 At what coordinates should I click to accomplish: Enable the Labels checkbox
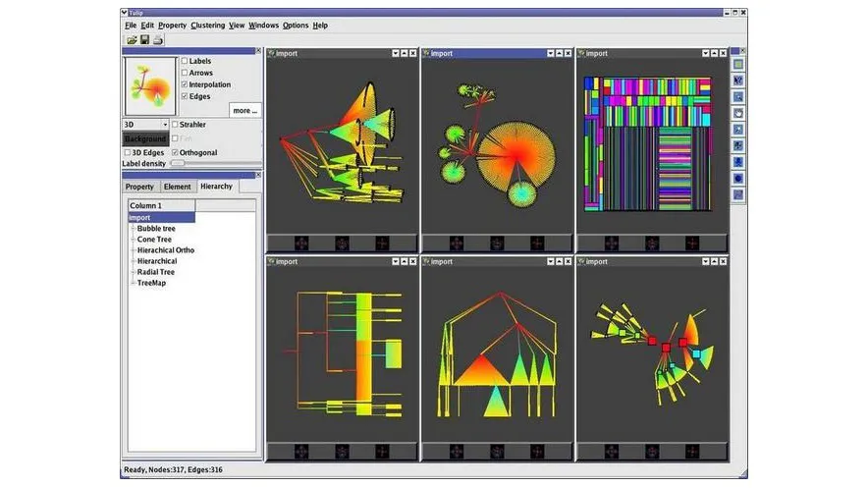pyautogui.click(x=185, y=61)
